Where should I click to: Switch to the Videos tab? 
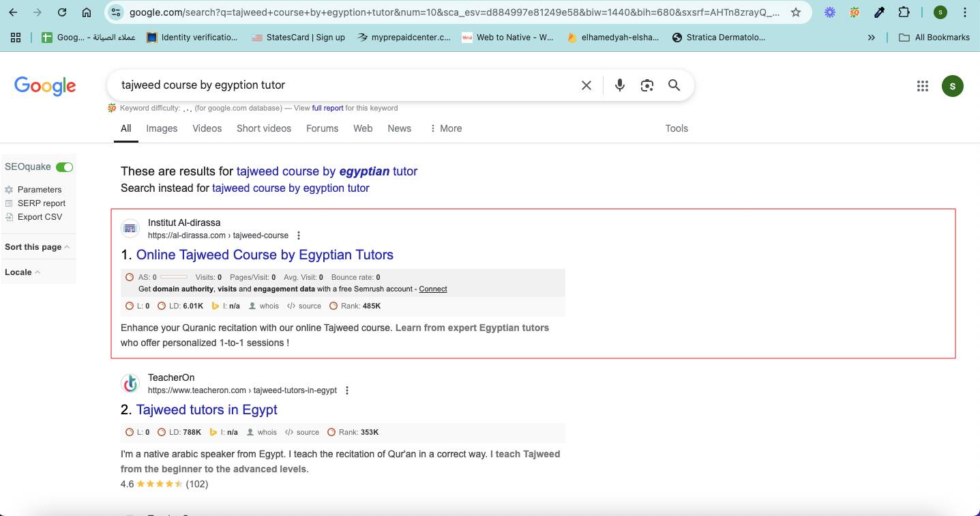[207, 128]
